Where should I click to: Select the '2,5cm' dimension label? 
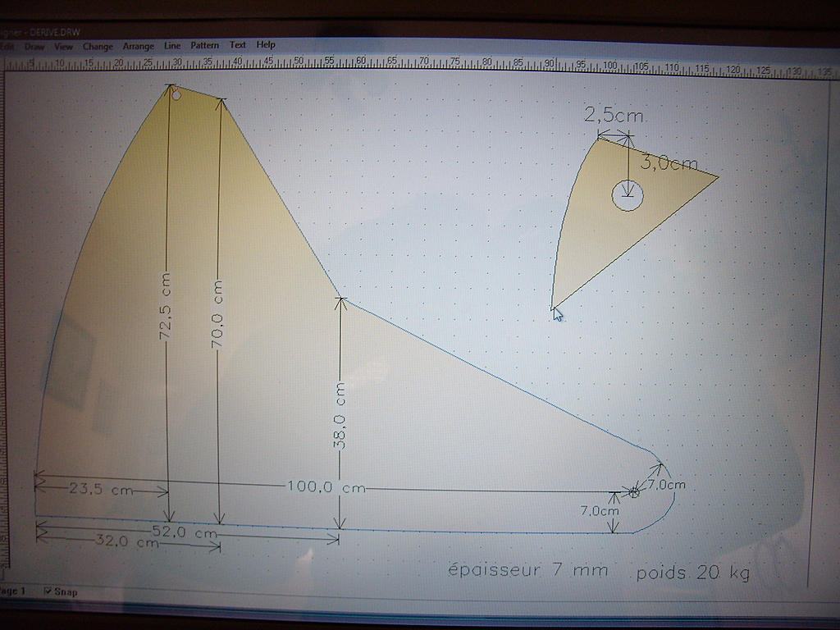(x=614, y=115)
